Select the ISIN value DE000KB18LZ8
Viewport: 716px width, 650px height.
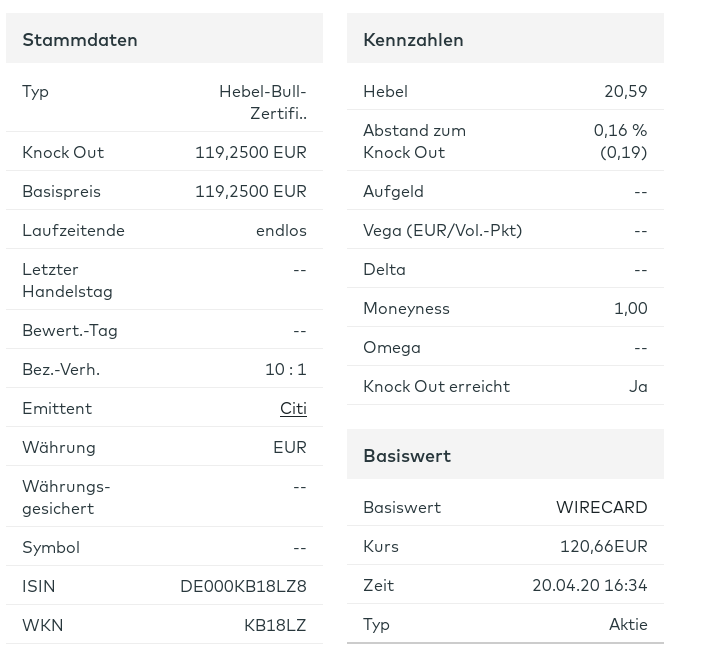pos(243,586)
